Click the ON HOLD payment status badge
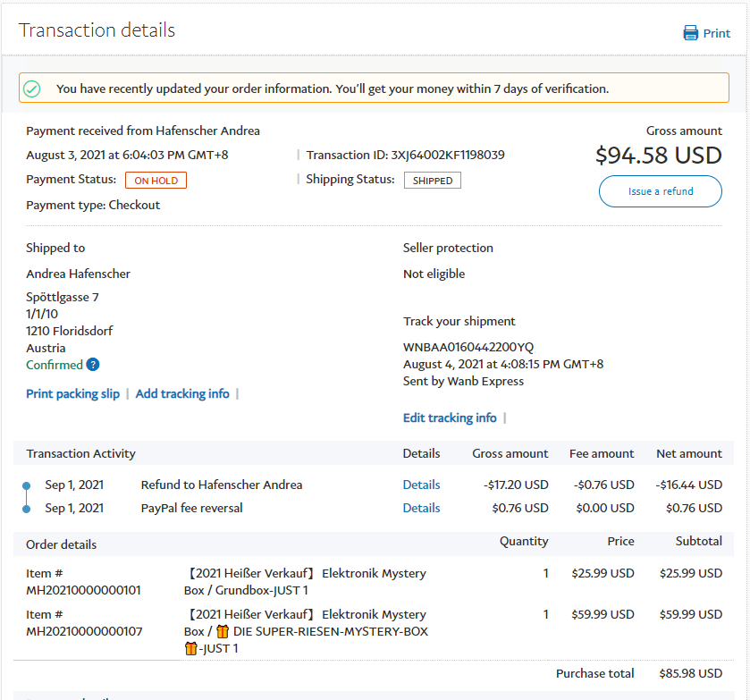Screen dimensions: 750x700 click(156, 181)
